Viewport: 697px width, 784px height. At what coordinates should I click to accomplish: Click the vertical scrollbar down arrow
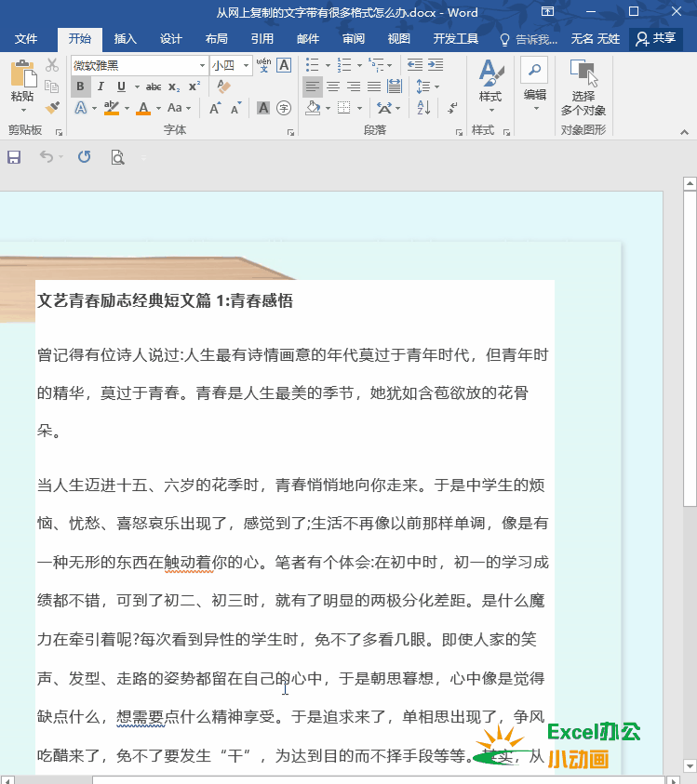click(x=690, y=765)
